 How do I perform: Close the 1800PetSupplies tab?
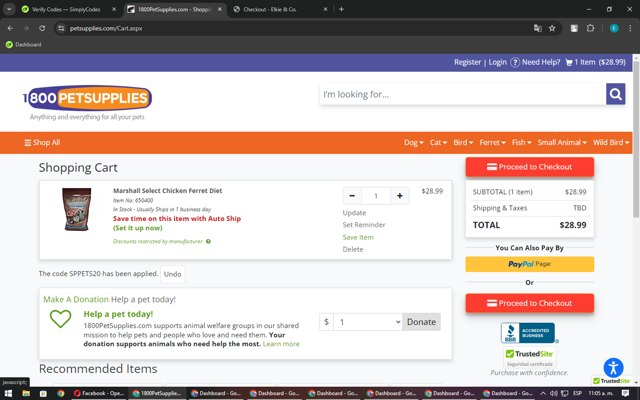coord(220,9)
